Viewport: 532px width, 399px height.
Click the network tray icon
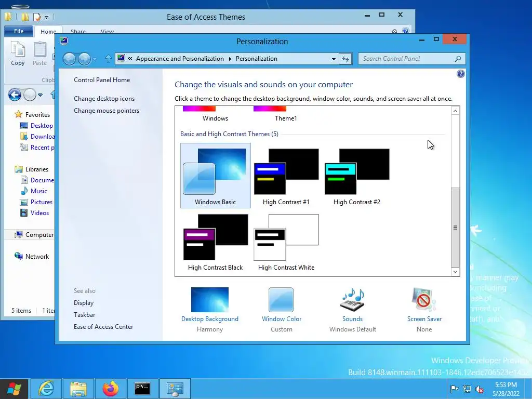coord(467,389)
